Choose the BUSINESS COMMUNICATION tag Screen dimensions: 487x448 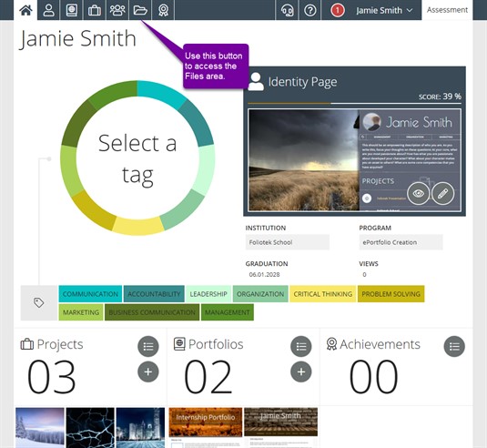[x=152, y=312]
